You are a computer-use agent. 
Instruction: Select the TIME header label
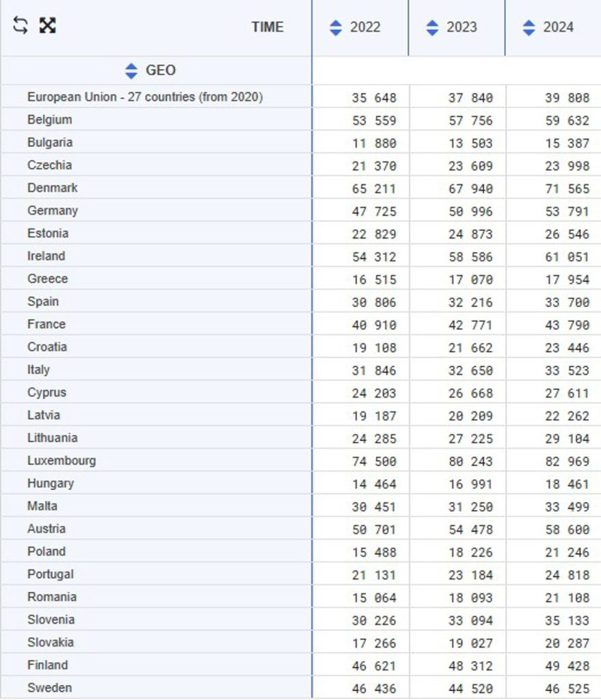(x=269, y=27)
